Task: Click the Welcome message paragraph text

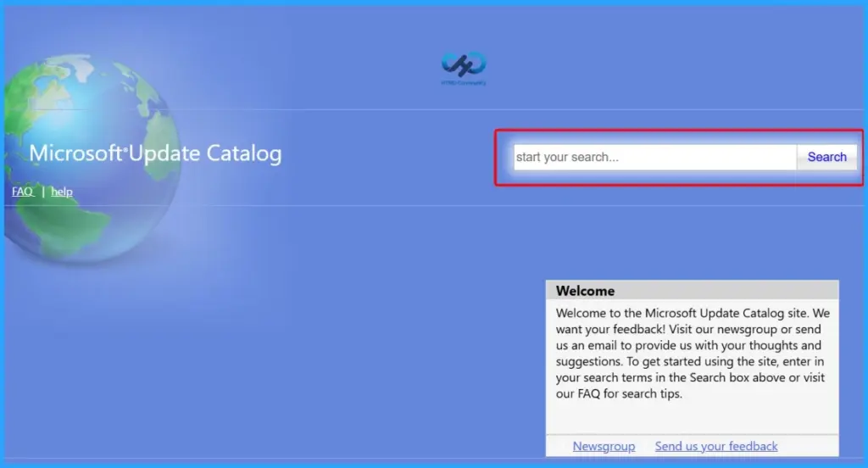Action: (x=693, y=354)
